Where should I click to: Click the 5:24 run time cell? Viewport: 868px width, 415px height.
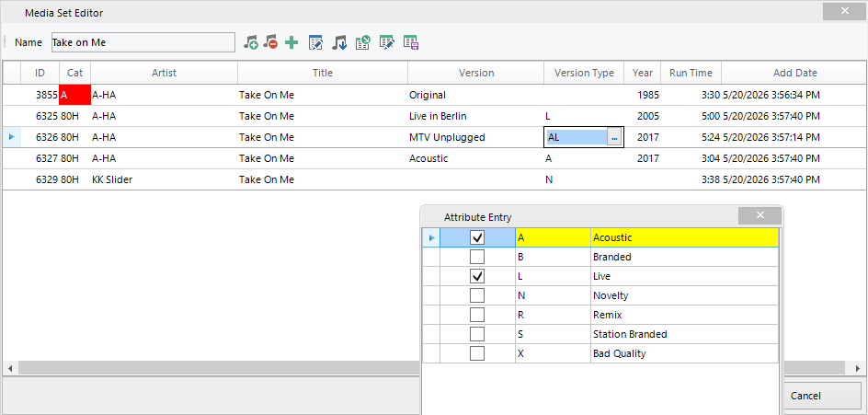pyautogui.click(x=691, y=137)
